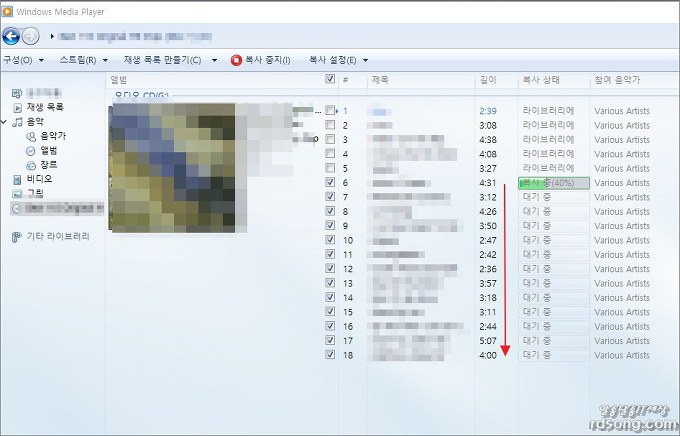This screenshot has height=436, width=680.
Task: Click the music note icon beside 음악
Action: click(17, 122)
